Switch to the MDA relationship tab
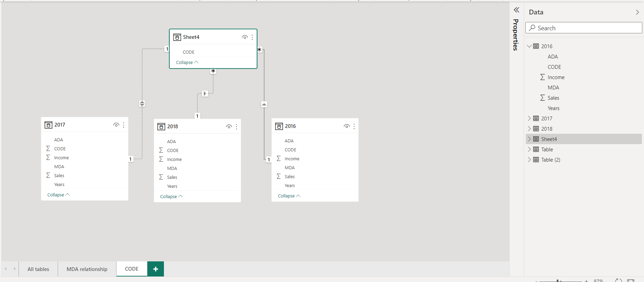Viewport: 644px width, 282px height. (87, 269)
